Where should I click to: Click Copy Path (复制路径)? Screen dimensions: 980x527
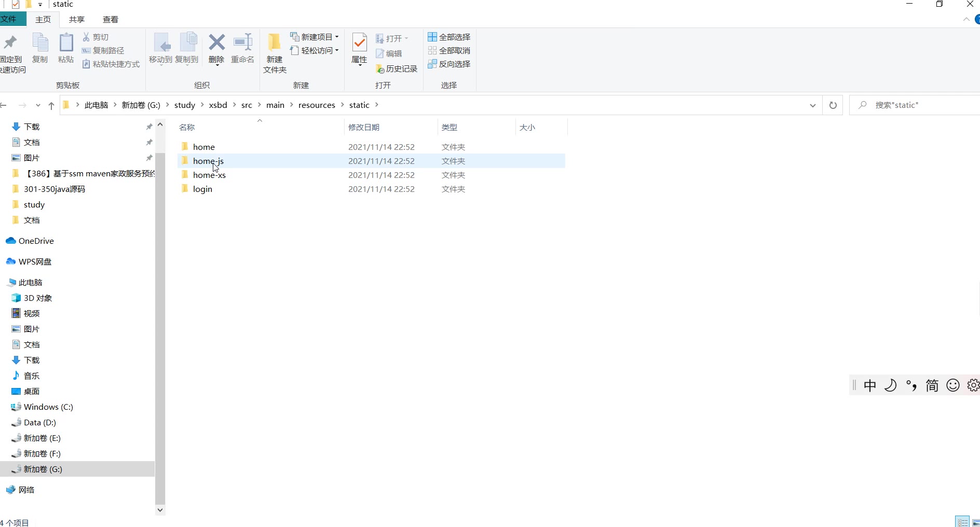[x=103, y=50]
